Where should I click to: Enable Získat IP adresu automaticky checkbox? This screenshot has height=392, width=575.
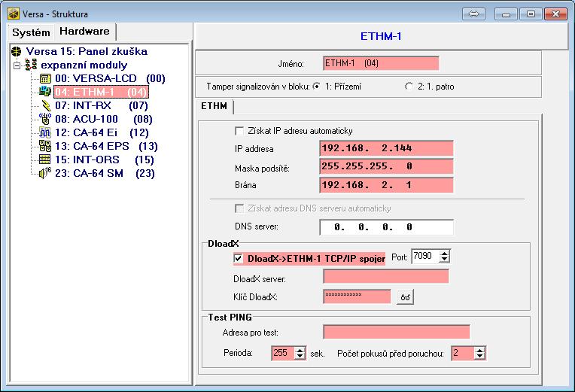pyautogui.click(x=239, y=131)
